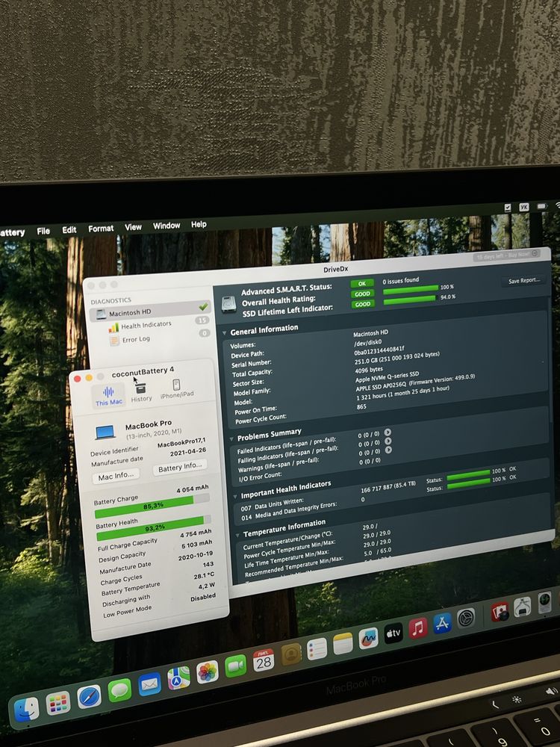560x747 pixels.
Task: Click the serial number 0ba012314440841f
Action: (x=379, y=351)
